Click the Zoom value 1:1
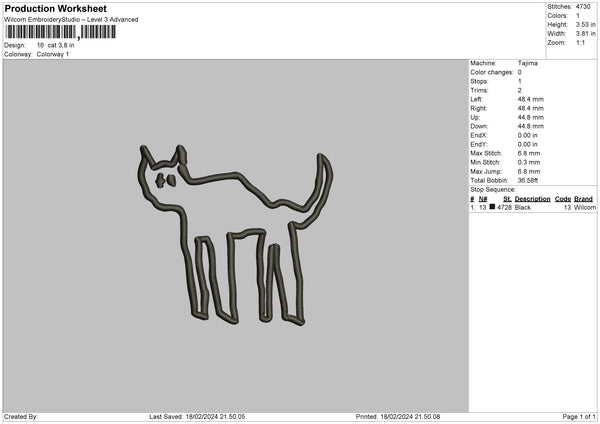Image resolution: width=600 pixels, height=424 pixels. tap(580, 42)
